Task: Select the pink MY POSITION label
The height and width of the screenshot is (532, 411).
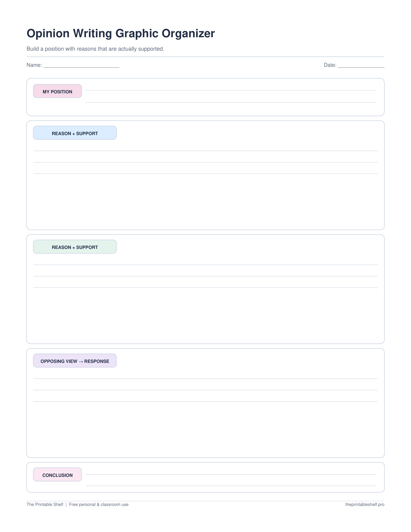Action: click(x=58, y=91)
